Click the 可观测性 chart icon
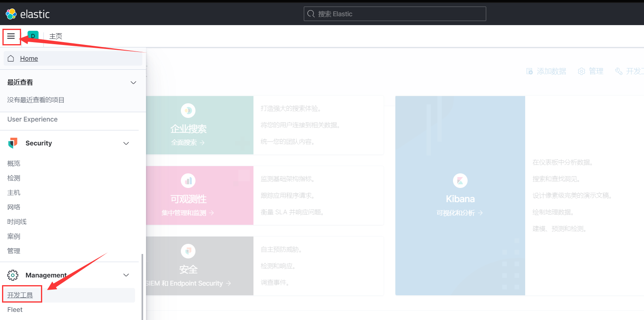 click(x=188, y=181)
